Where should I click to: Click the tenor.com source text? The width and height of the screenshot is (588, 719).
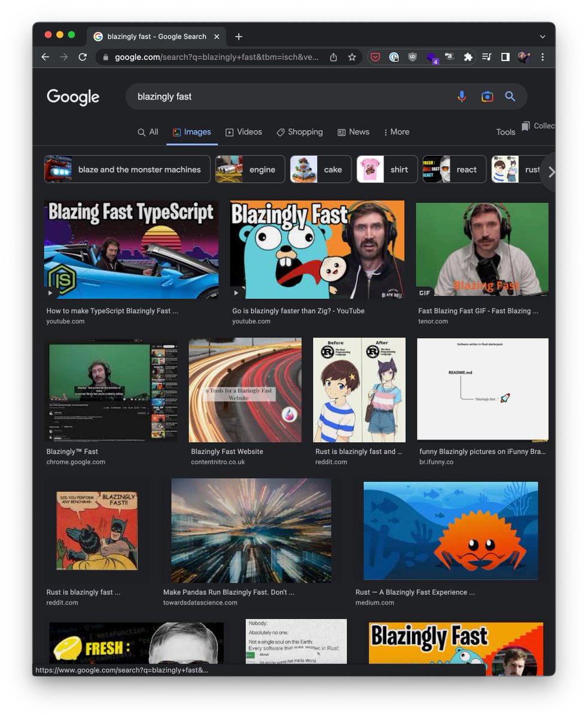pos(433,321)
